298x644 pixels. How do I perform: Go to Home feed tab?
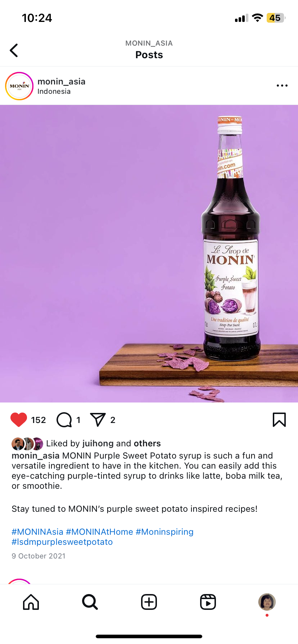tap(31, 602)
